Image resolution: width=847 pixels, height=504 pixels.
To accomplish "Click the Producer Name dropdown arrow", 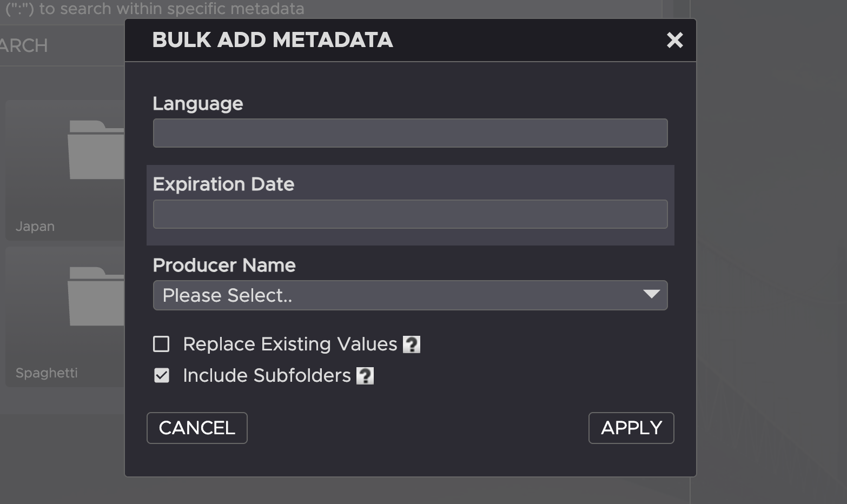I will [x=651, y=294].
